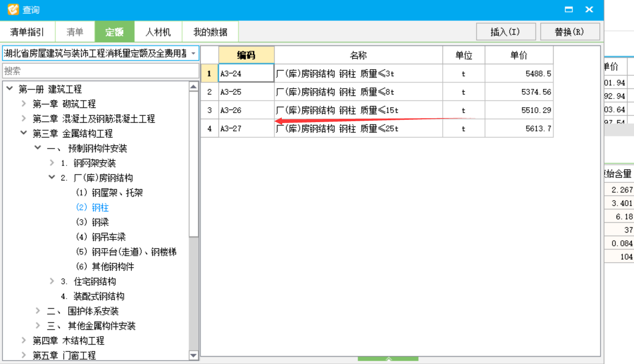Viewport: 634px width, 364px height.
Task: Click name cell 钢柱 质量≤15t
Action: [358, 110]
